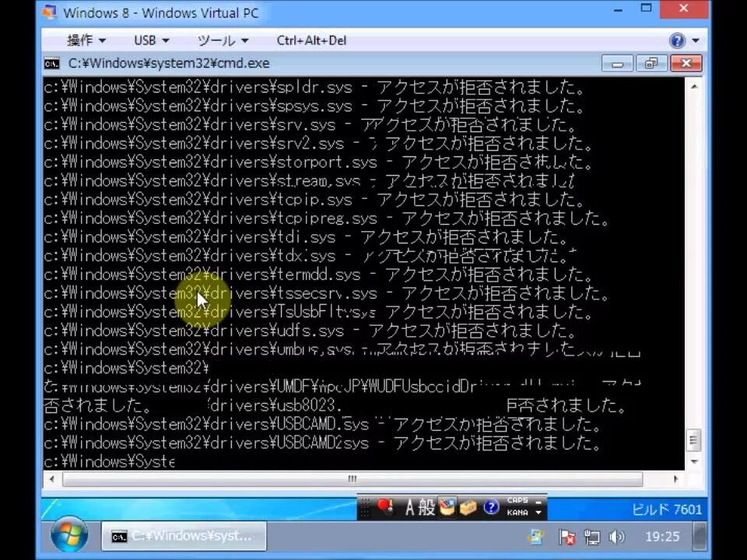Open language bar options arrow
The height and width of the screenshot is (560, 747).
(538, 513)
